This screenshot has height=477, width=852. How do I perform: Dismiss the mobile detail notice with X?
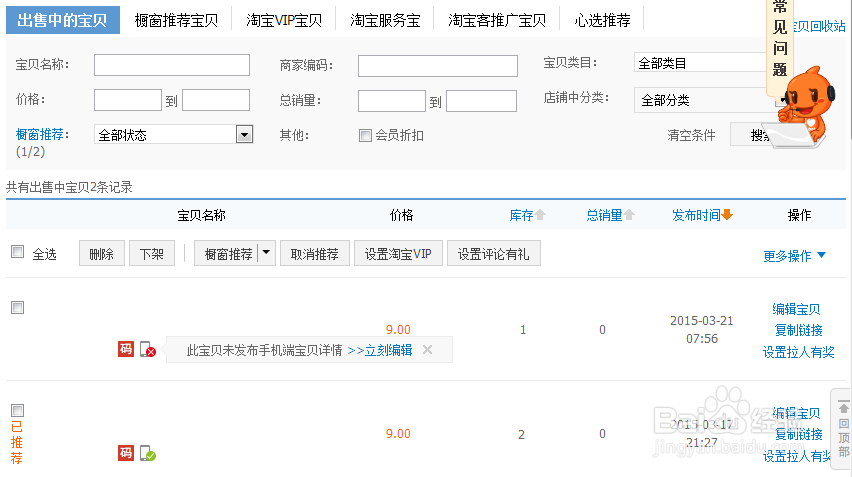tap(428, 350)
